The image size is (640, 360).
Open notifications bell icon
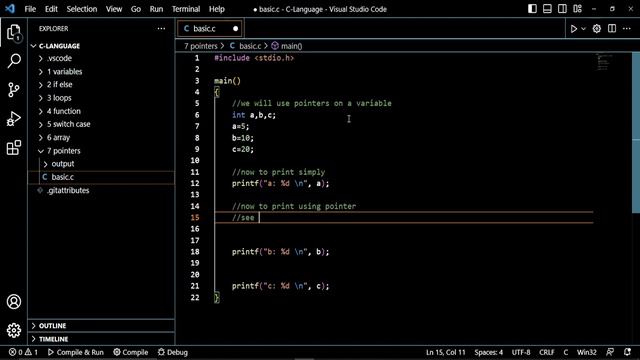click(x=627, y=352)
